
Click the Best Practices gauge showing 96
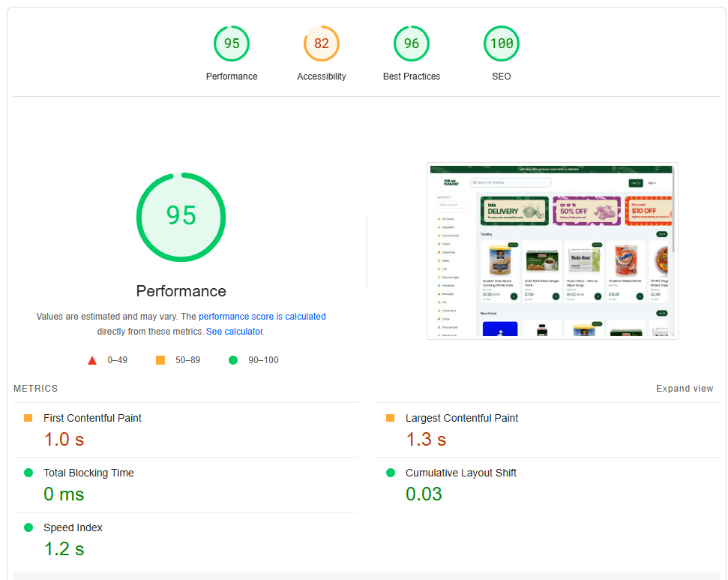point(411,44)
